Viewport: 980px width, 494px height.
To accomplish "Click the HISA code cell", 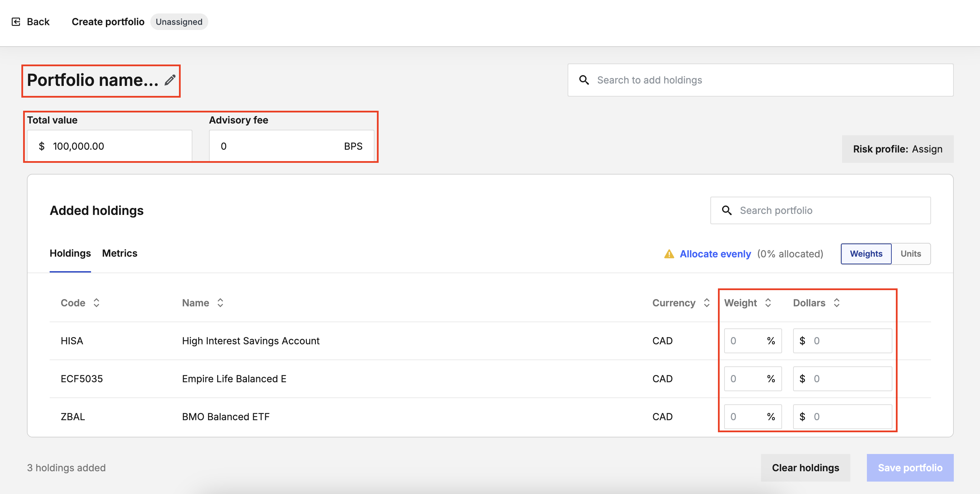I will click(x=72, y=341).
